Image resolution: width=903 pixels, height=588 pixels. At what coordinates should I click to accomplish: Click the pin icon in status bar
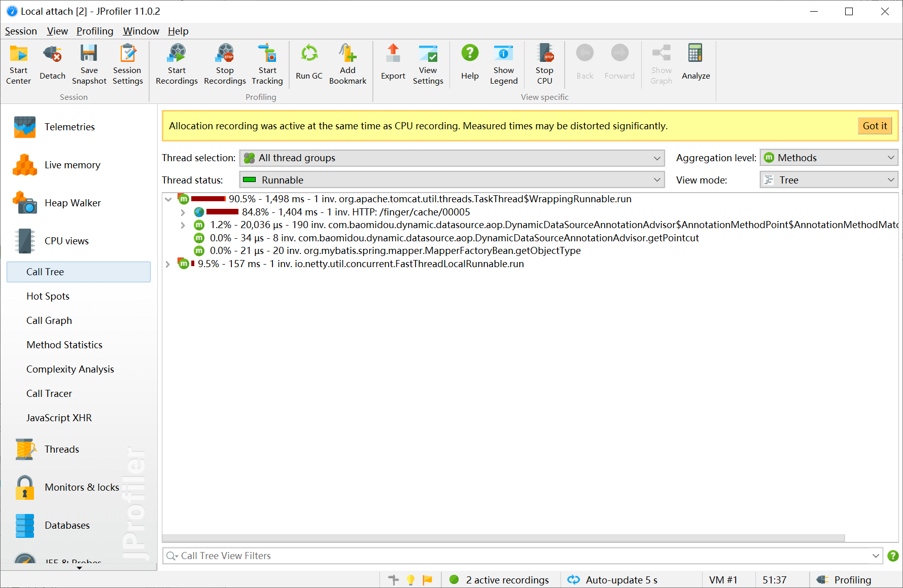point(394,580)
